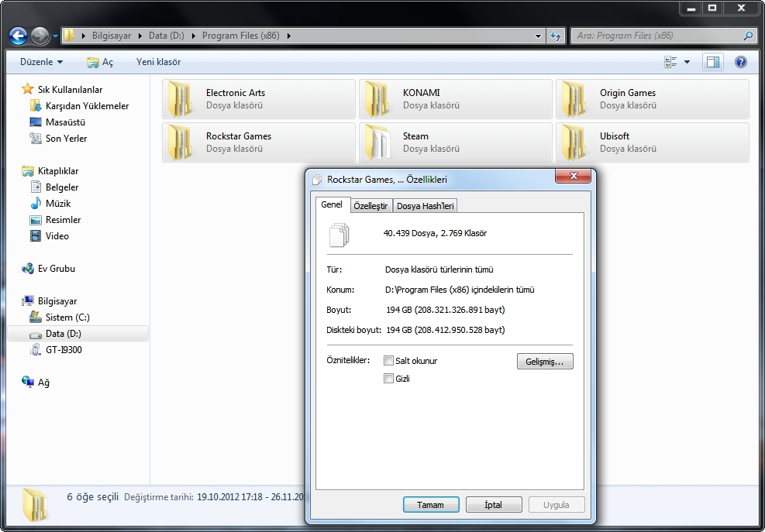Click the Help question mark icon
765x532 pixels.
click(741, 62)
